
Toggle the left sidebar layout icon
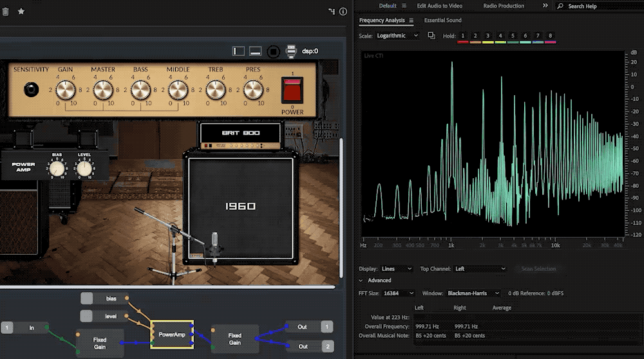tap(239, 51)
